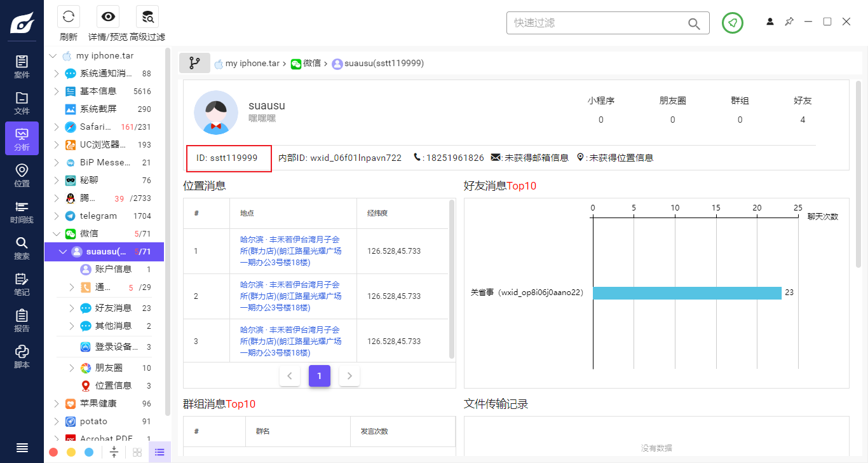Switch to the list view icon
Viewport: 868px width, 463px height.
click(159, 452)
